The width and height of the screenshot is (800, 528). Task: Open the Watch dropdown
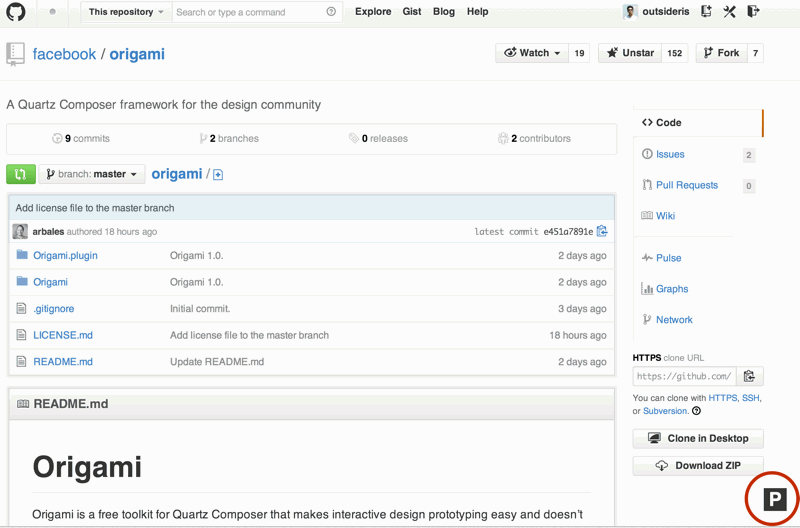(532, 53)
